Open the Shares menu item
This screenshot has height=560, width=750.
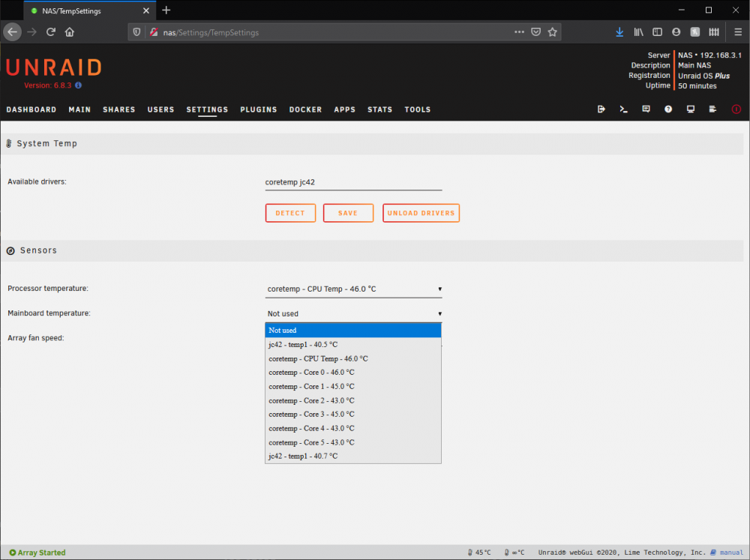click(x=118, y=109)
